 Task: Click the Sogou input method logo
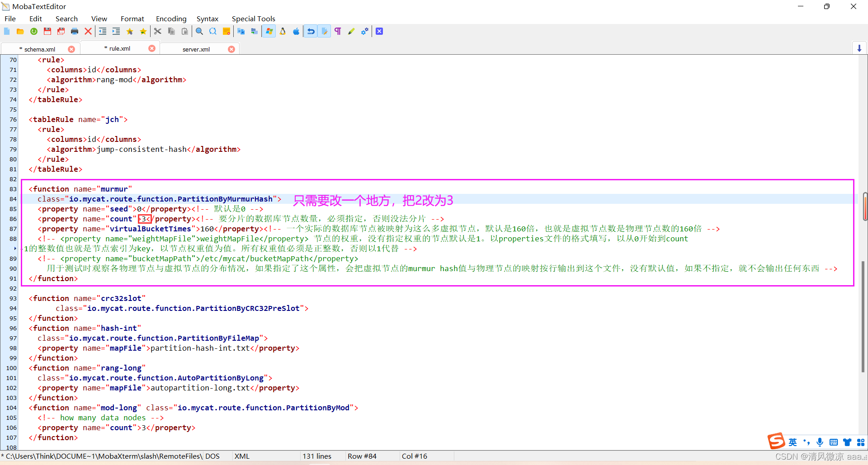pyautogui.click(x=776, y=441)
